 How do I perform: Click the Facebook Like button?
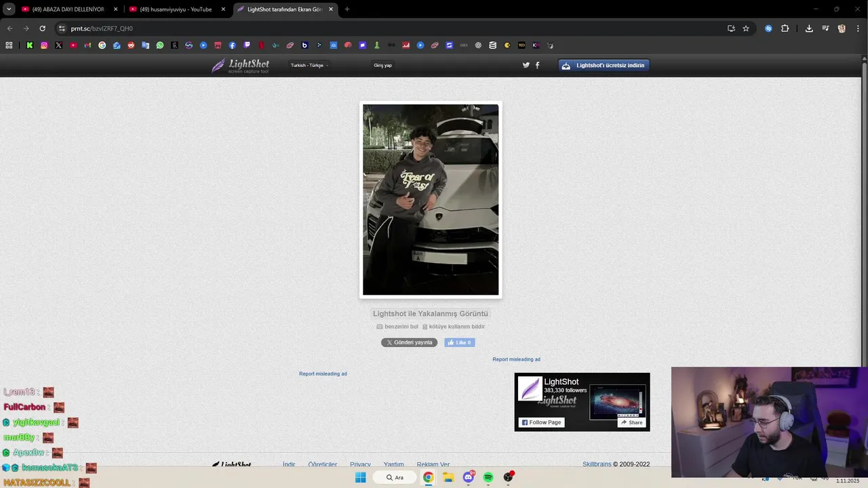tap(460, 342)
